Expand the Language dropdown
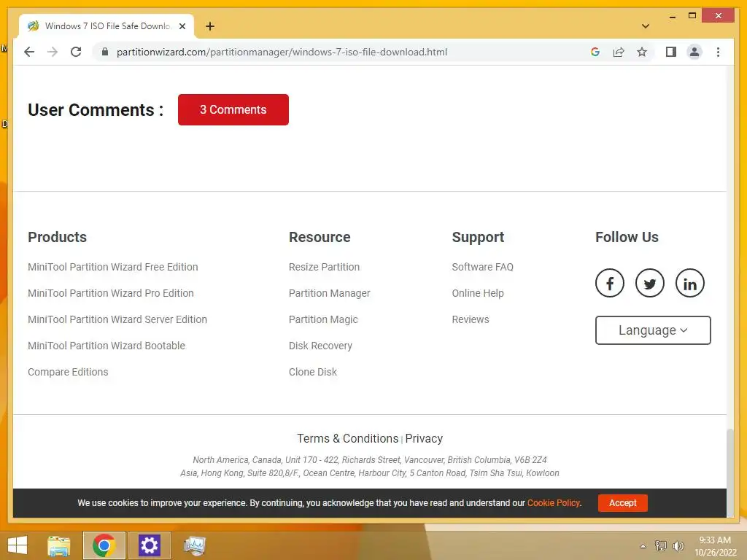 [x=653, y=330]
